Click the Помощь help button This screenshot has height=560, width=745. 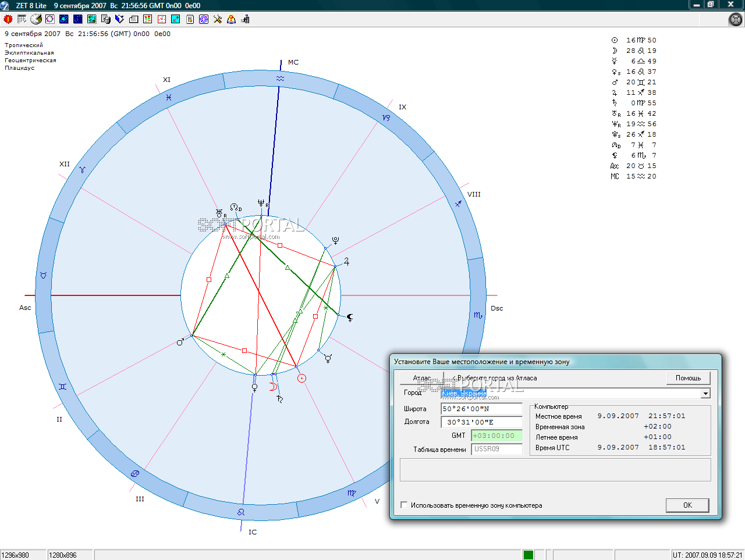pyautogui.click(x=688, y=378)
